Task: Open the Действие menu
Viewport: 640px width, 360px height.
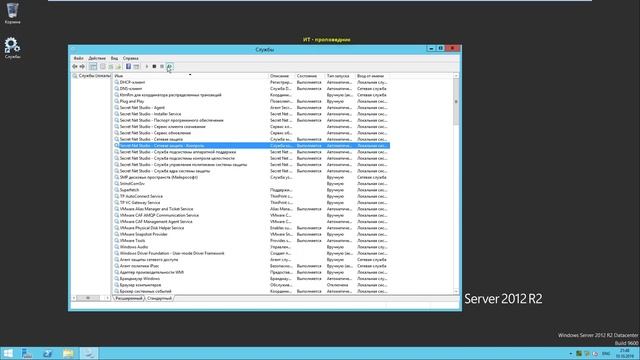Action: (x=97, y=58)
